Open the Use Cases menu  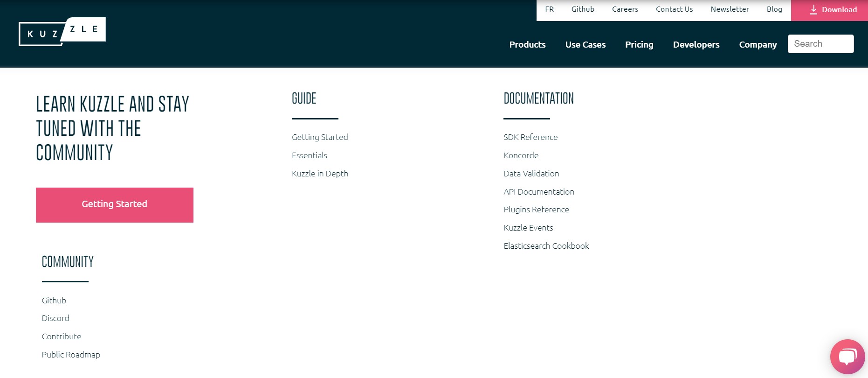(585, 45)
